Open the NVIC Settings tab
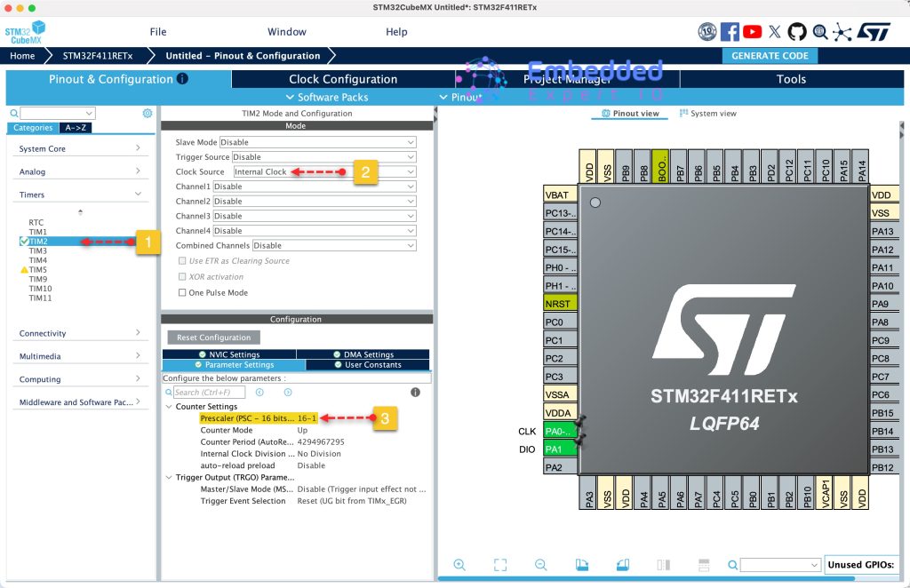Image resolution: width=910 pixels, height=588 pixels. (x=229, y=354)
